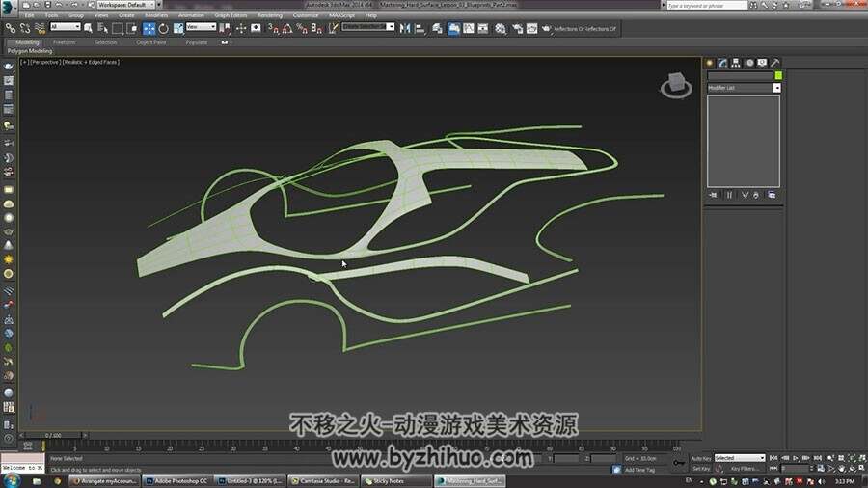
Task: Click the Select Object tool
Action: (88, 28)
